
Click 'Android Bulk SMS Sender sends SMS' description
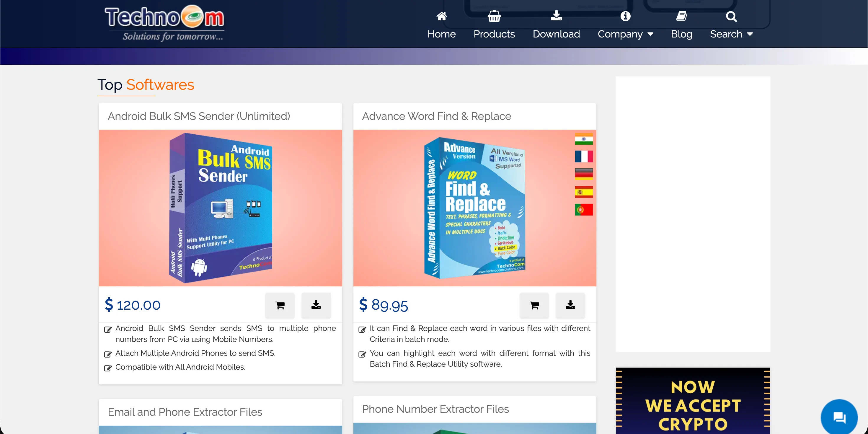[226, 334]
